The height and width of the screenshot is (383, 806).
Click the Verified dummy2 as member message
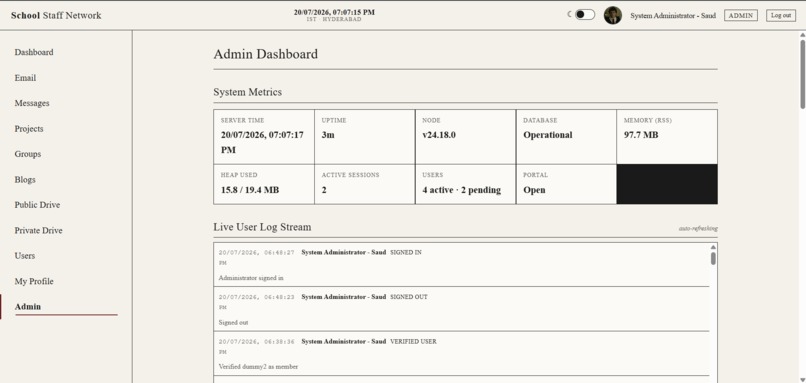[x=258, y=367]
